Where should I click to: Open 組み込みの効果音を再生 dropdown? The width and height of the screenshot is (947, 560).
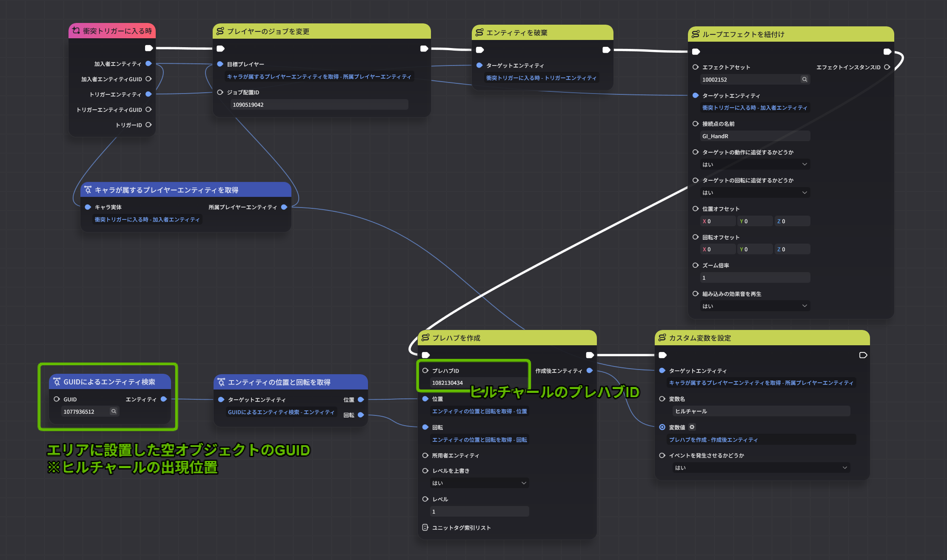pos(755,306)
